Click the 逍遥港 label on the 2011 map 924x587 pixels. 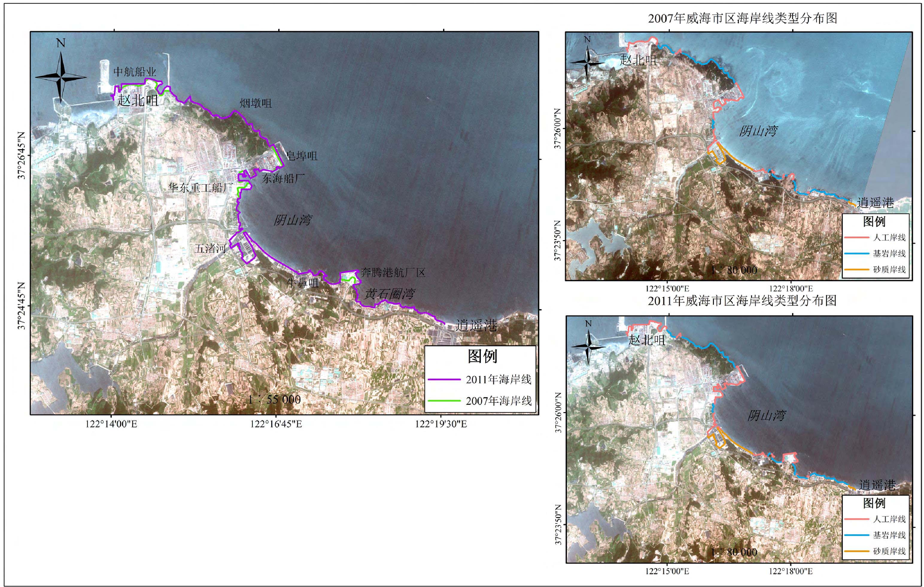click(x=877, y=485)
